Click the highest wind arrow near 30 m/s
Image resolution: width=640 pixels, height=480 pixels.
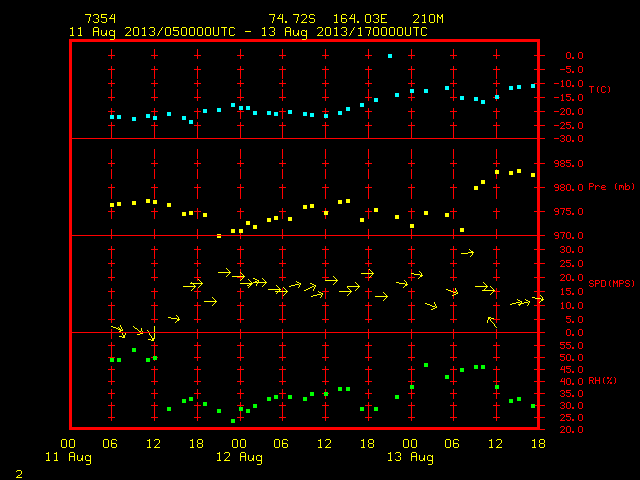pyautogui.click(x=467, y=253)
